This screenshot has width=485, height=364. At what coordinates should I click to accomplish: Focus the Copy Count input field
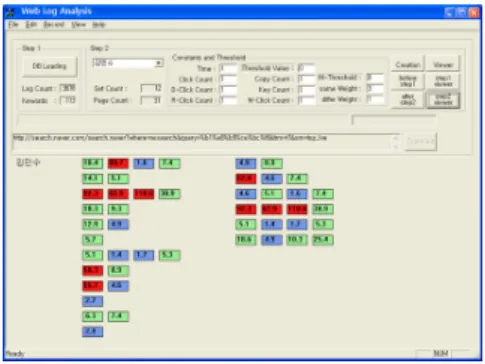tap(306, 79)
